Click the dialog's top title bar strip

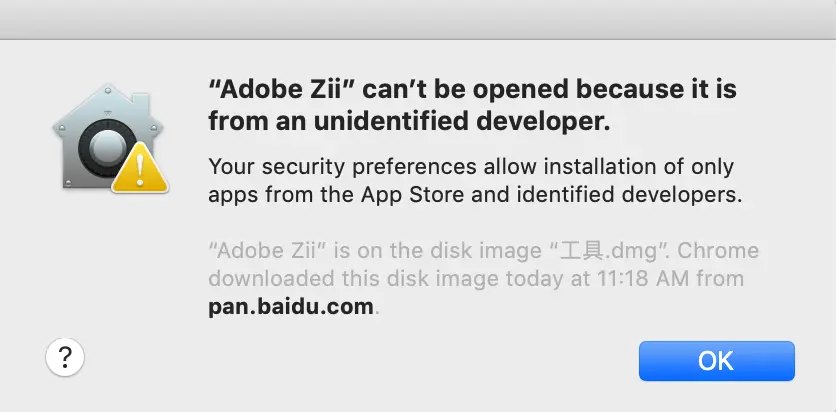pyautogui.click(x=418, y=19)
